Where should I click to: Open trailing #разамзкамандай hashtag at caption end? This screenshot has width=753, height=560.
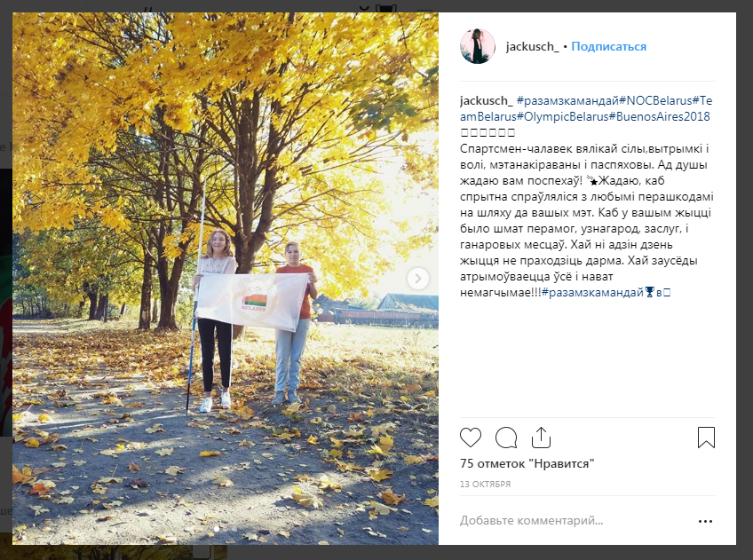pos(592,292)
